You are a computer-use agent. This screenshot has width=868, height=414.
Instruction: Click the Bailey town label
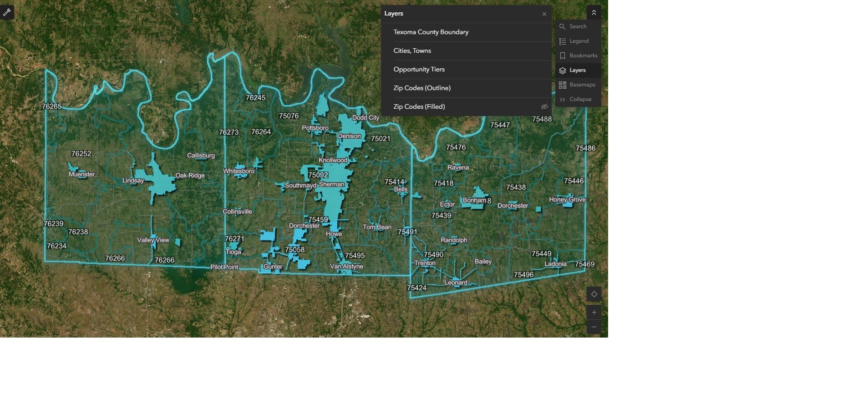pyautogui.click(x=483, y=262)
